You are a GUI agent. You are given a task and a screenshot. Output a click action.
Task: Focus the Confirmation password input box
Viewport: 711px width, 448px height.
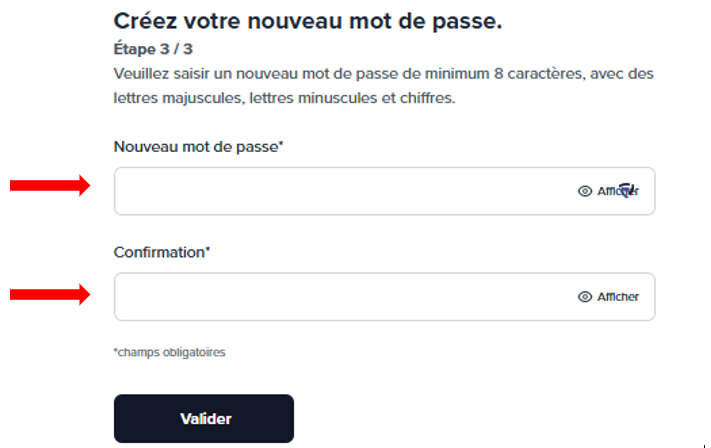coord(385,297)
